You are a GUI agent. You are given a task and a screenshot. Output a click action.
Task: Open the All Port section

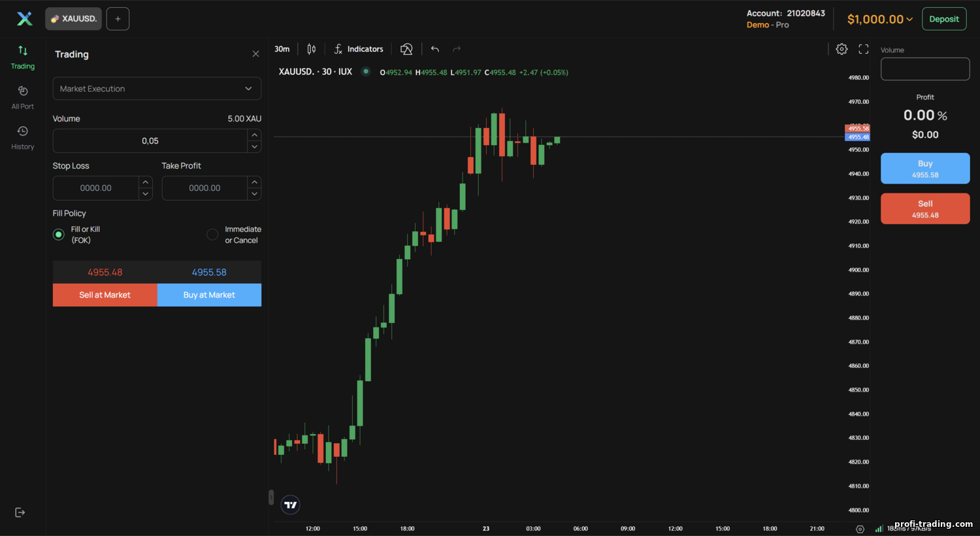(22, 97)
